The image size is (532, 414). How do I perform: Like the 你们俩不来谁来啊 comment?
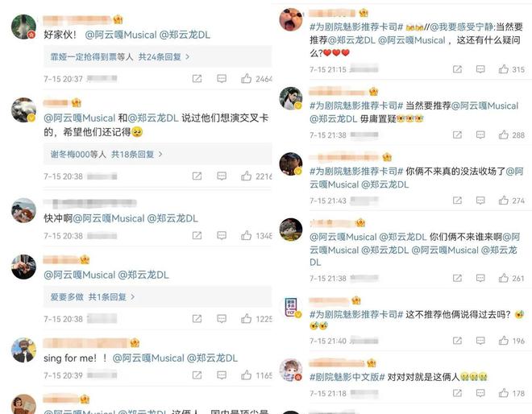504,278
